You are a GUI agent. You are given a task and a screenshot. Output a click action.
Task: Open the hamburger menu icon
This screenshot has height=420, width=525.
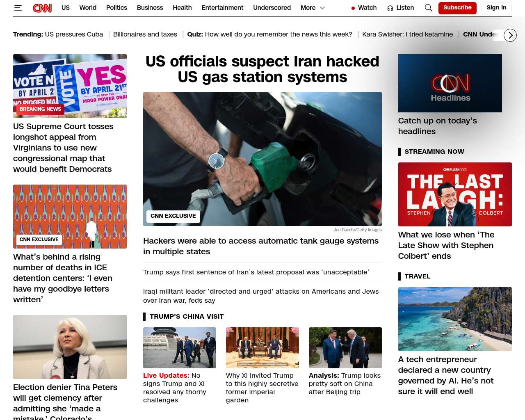pos(18,8)
